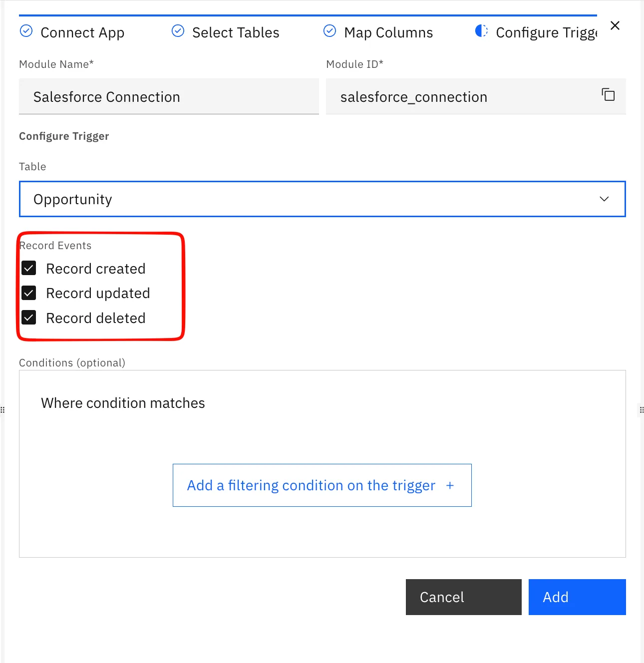Screen dimensions: 644x663
Task: Click the plus icon to add a filtering condition
Action: click(450, 485)
